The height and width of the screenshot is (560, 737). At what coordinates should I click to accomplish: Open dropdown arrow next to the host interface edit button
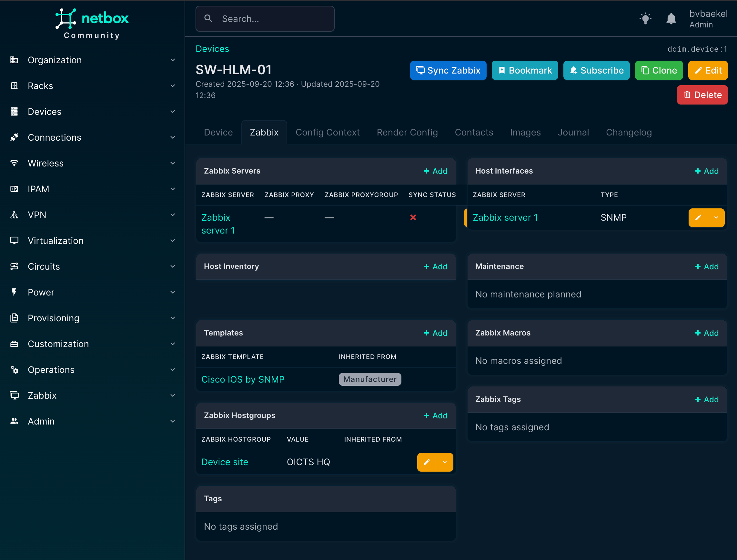pos(716,218)
